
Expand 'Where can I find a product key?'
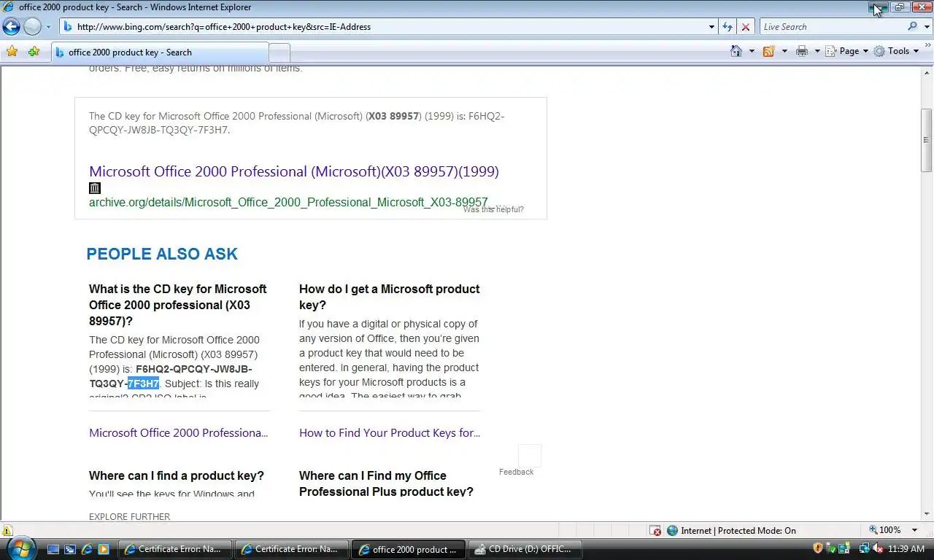(177, 475)
